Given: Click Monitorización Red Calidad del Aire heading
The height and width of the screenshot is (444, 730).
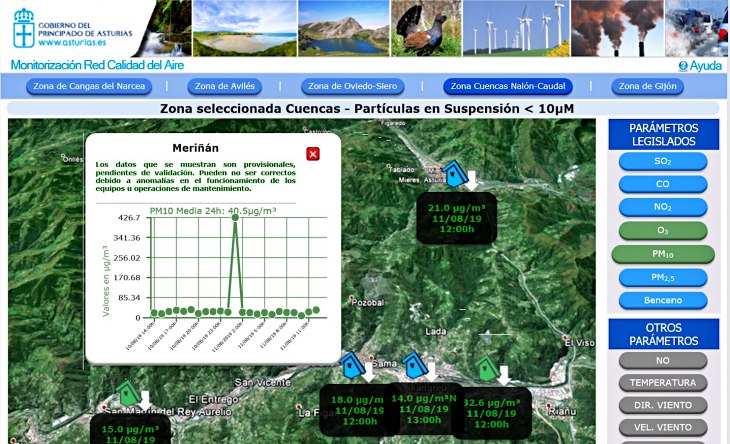Looking at the screenshot, I should coord(97,65).
